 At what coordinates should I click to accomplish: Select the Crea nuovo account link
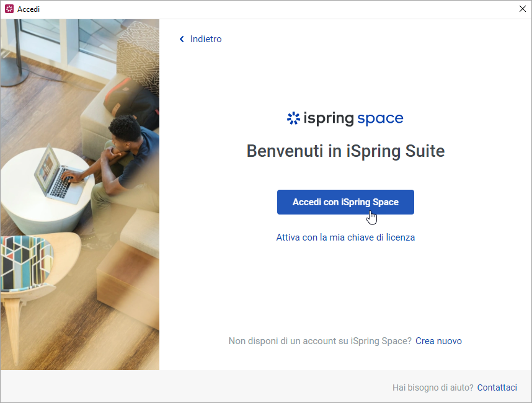click(x=438, y=341)
